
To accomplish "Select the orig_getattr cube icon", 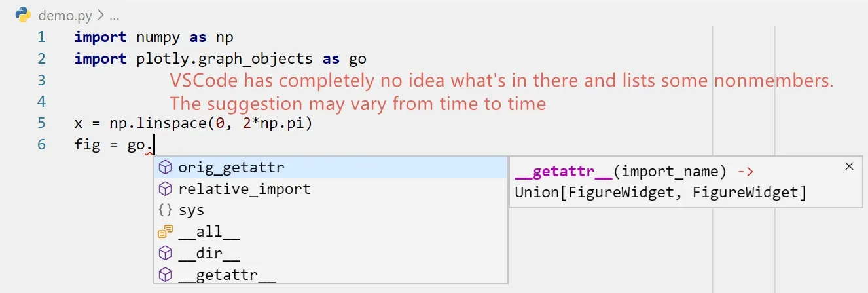I will click(166, 167).
